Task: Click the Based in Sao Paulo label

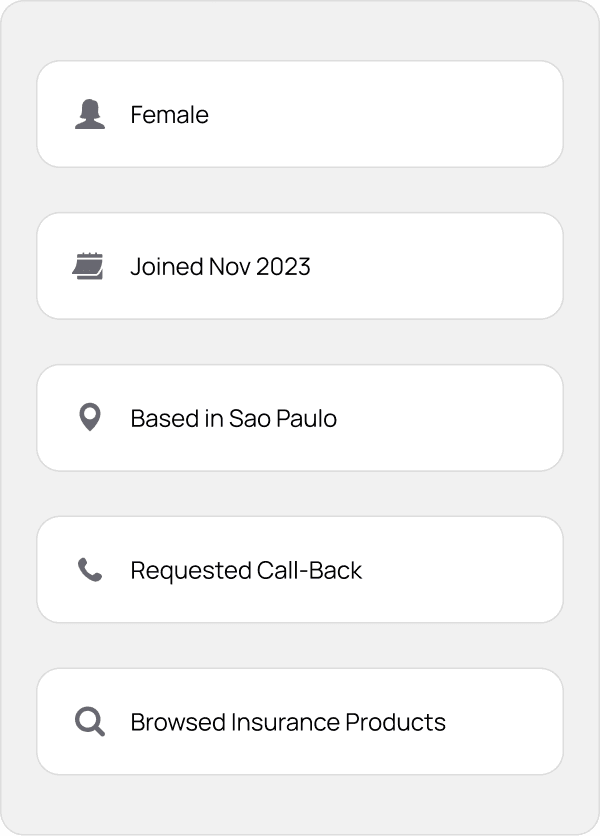Action: point(233,418)
